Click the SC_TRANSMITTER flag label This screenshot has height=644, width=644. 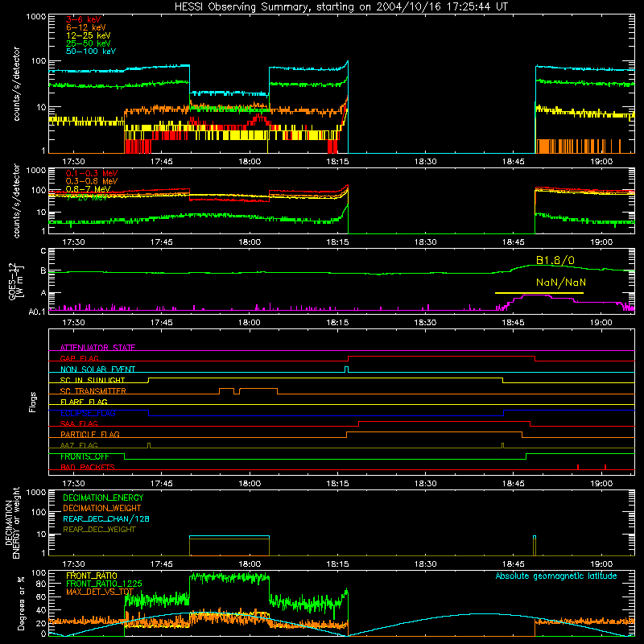pos(93,391)
